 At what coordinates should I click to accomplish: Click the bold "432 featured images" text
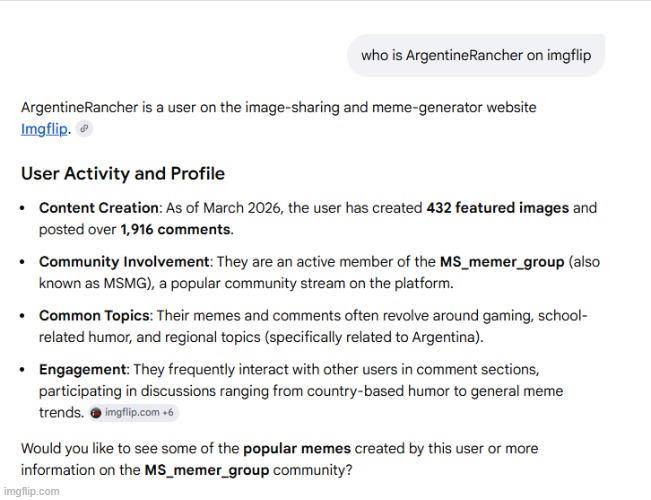(497, 208)
